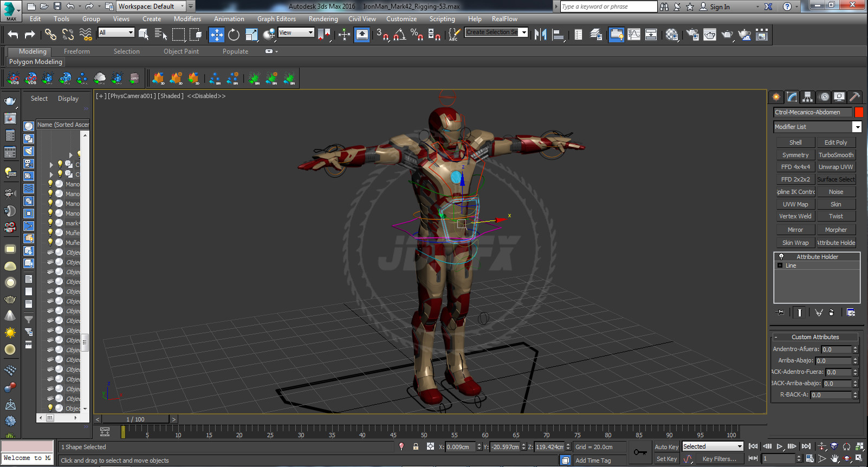Click the red object color swatch
The image size is (868, 467).
[859, 112]
